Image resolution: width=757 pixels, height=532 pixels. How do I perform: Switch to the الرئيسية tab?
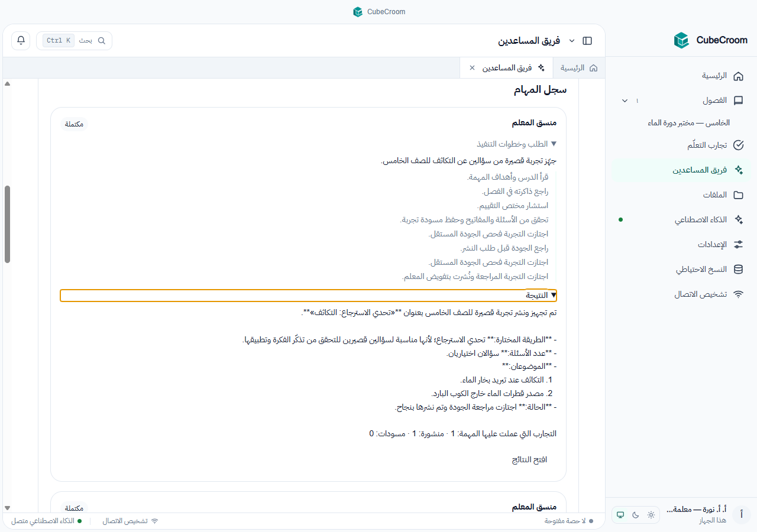[579, 68]
